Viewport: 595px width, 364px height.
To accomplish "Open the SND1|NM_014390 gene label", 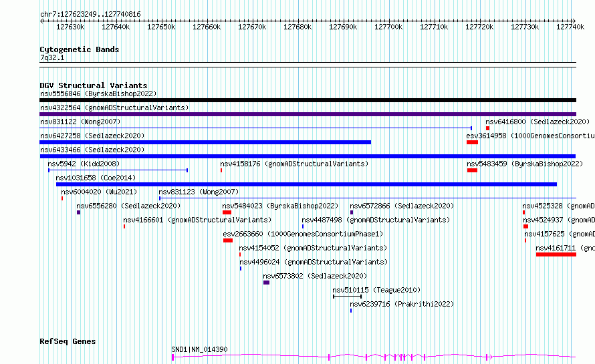I will click(x=200, y=349).
